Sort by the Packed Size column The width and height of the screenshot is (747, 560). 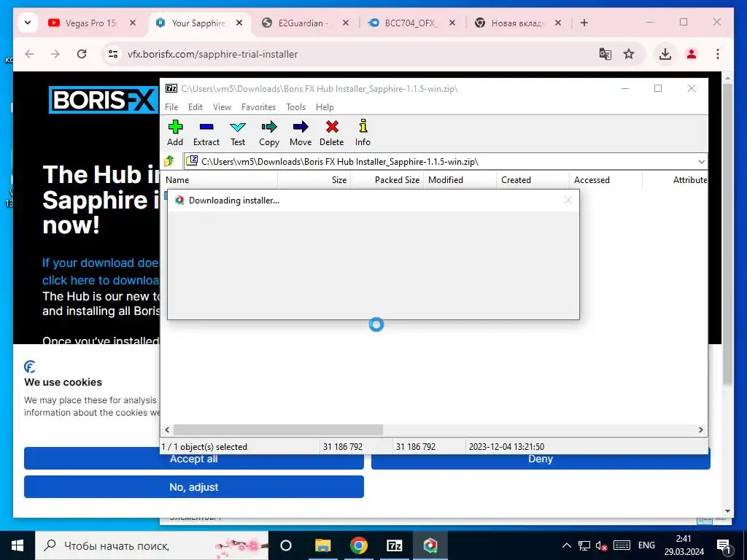[x=387, y=180]
